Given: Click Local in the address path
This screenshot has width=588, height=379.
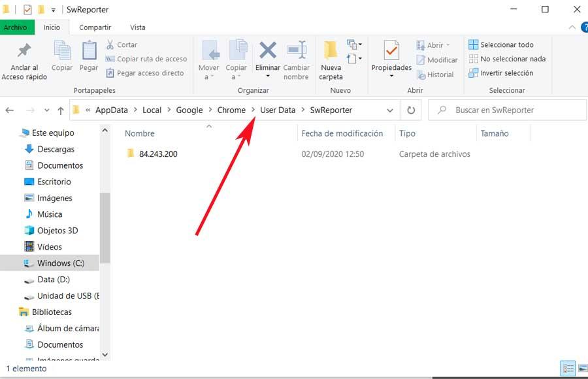Looking at the screenshot, I should click(152, 110).
